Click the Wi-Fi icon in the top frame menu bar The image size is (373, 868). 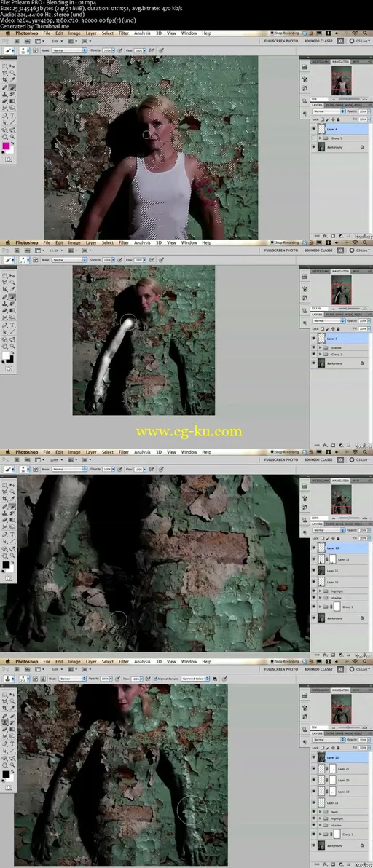tap(356, 33)
